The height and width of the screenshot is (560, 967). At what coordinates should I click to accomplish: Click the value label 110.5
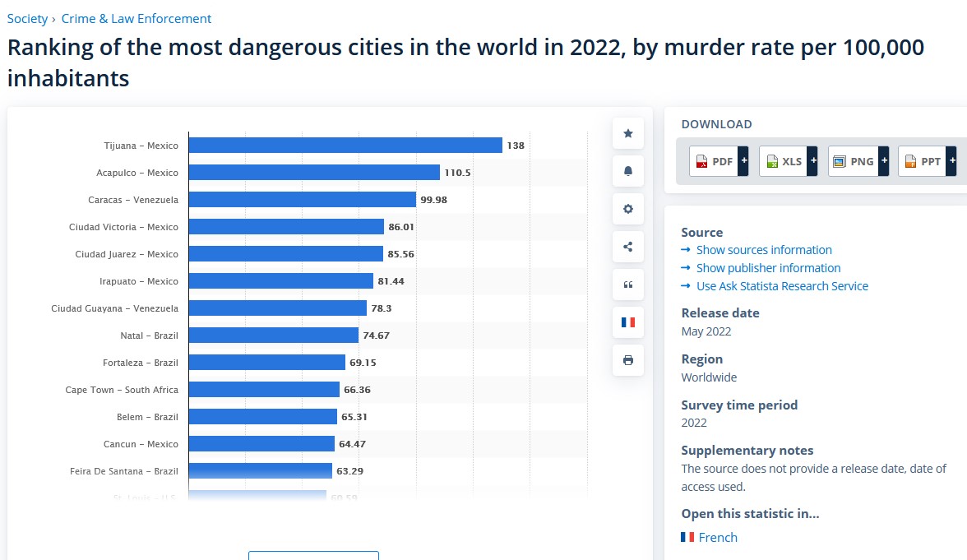point(457,173)
